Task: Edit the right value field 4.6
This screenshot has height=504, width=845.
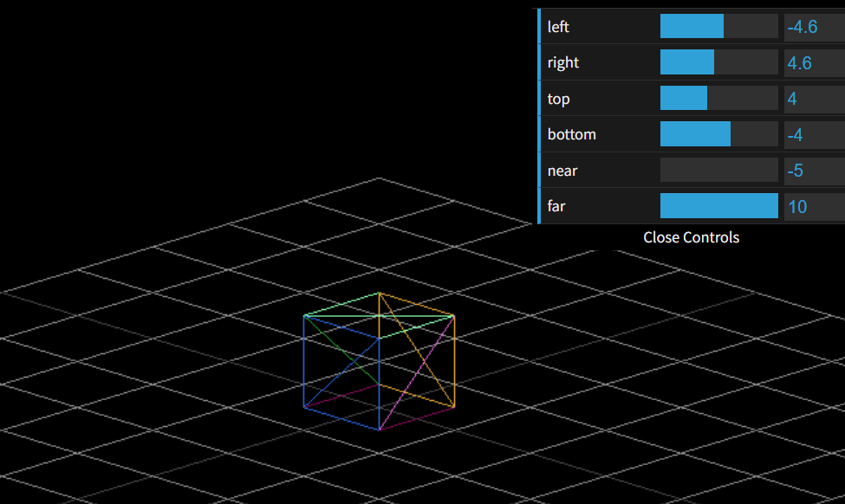Action: (x=815, y=62)
